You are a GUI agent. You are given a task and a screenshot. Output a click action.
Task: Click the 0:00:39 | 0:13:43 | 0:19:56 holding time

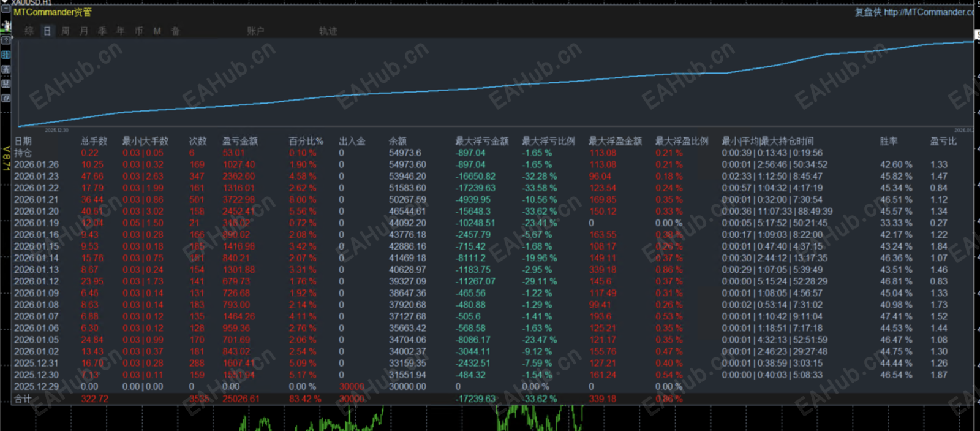(x=772, y=153)
